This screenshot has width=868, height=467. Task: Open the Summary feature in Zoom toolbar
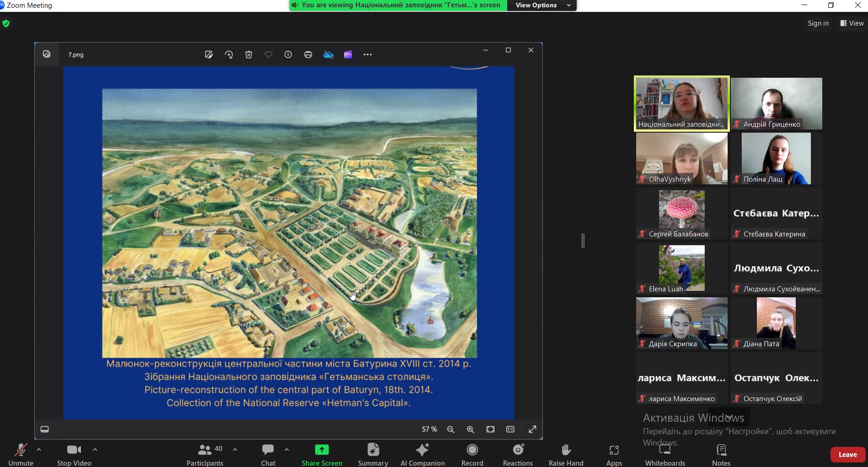[x=373, y=455]
